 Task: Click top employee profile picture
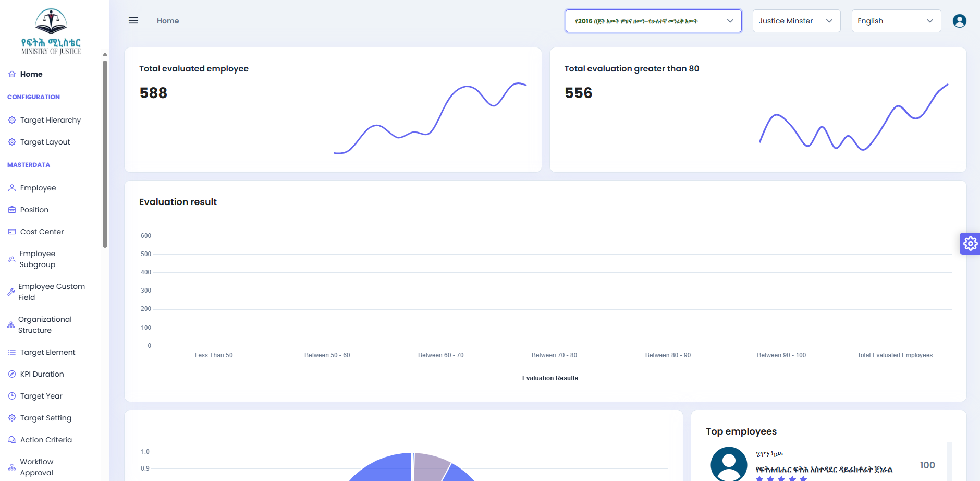coord(729,463)
